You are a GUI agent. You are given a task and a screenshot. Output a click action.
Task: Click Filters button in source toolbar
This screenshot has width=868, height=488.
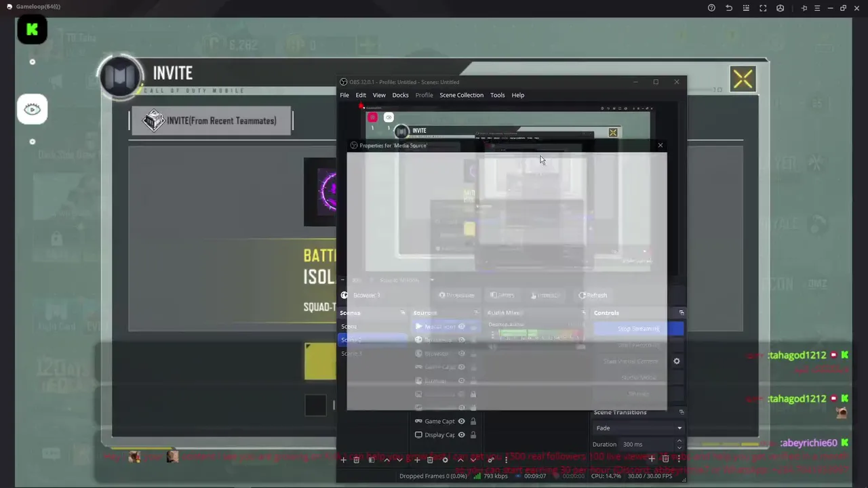pos(502,295)
